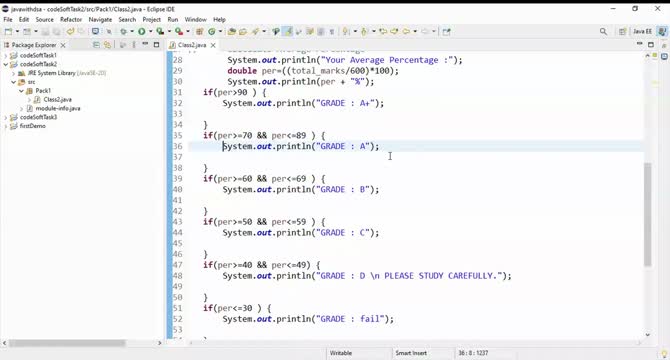Click Collapse All icon in Package Explorer
Screen dimensions: 670x360
pos(96,45)
